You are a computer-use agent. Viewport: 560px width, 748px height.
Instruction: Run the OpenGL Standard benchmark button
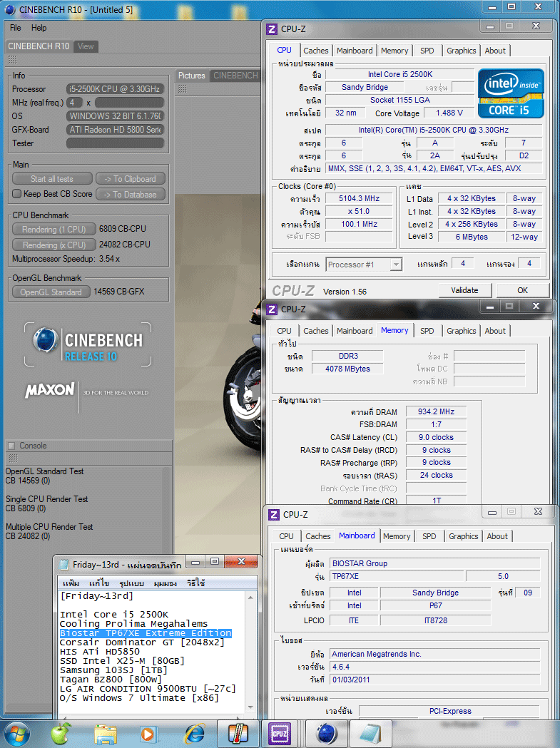[x=51, y=292]
